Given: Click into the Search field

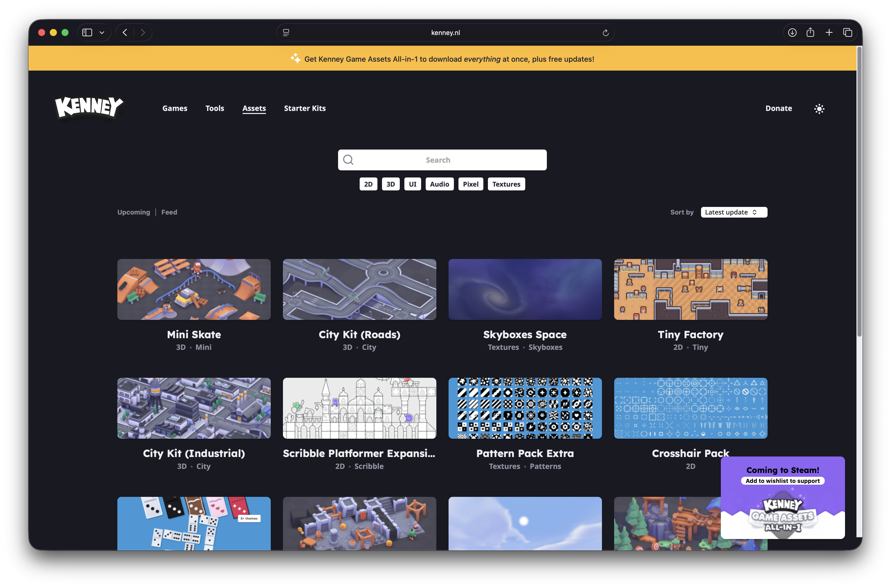Looking at the screenshot, I should [442, 160].
